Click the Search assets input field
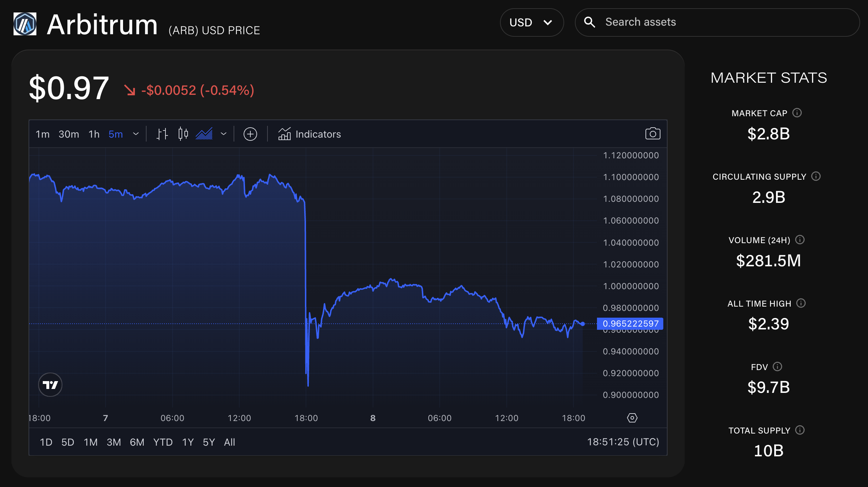Image resolution: width=868 pixels, height=487 pixels. [717, 22]
